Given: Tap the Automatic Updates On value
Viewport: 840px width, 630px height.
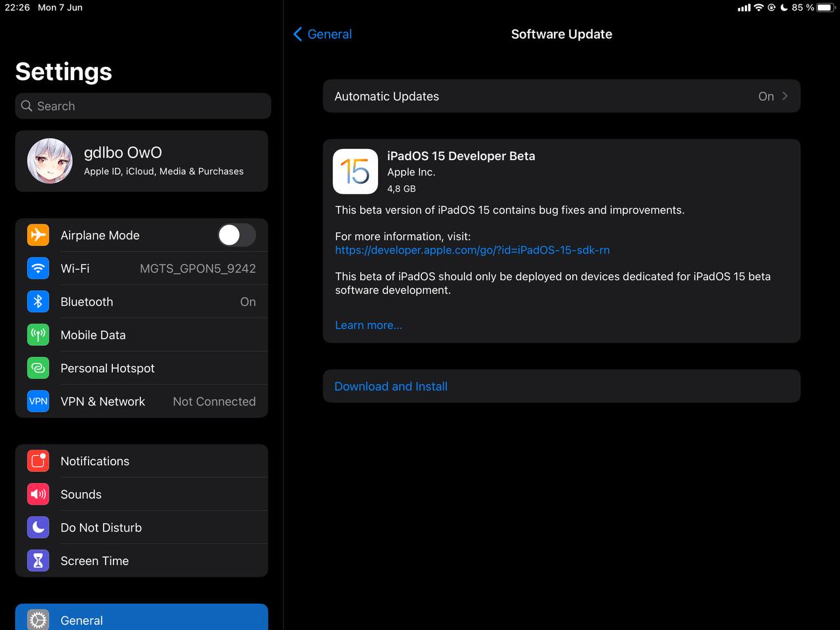Looking at the screenshot, I should pyautogui.click(x=766, y=96).
